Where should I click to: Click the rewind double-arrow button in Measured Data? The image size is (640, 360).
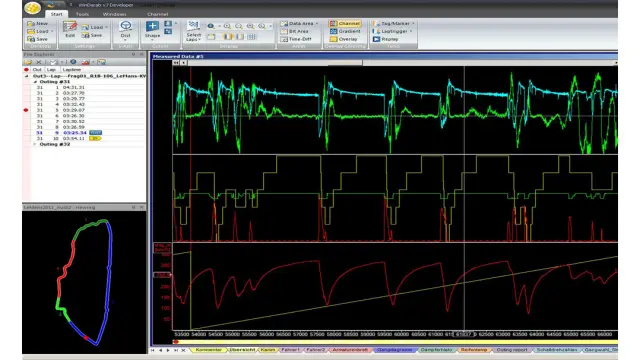tap(176, 63)
